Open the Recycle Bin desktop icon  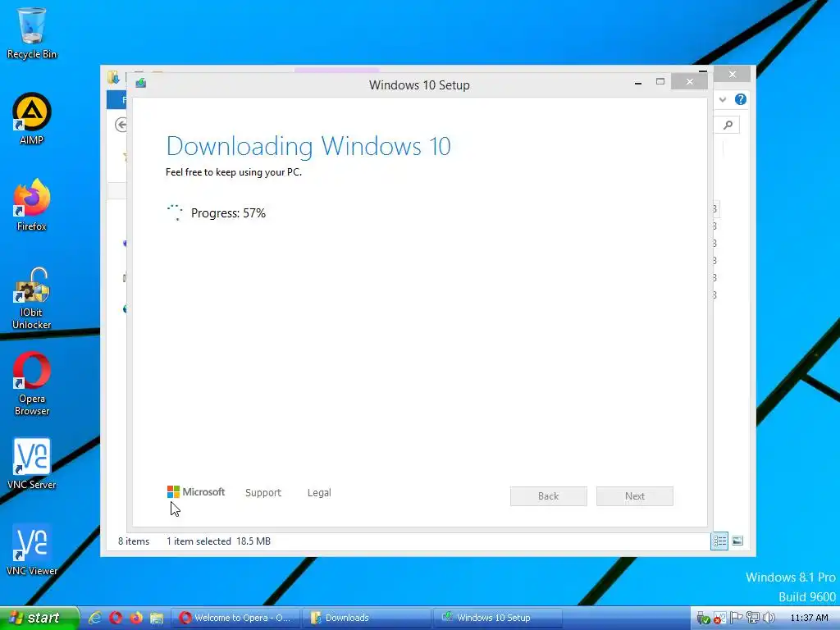pos(32,32)
